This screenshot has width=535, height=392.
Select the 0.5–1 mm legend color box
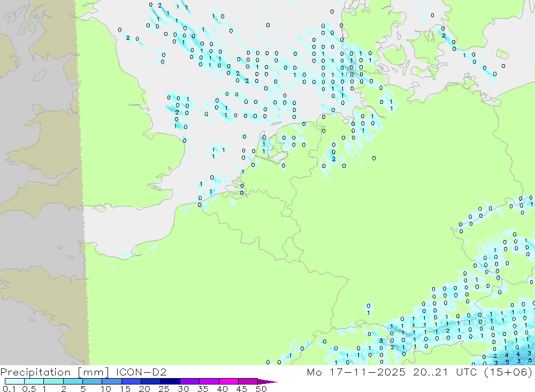point(34,381)
